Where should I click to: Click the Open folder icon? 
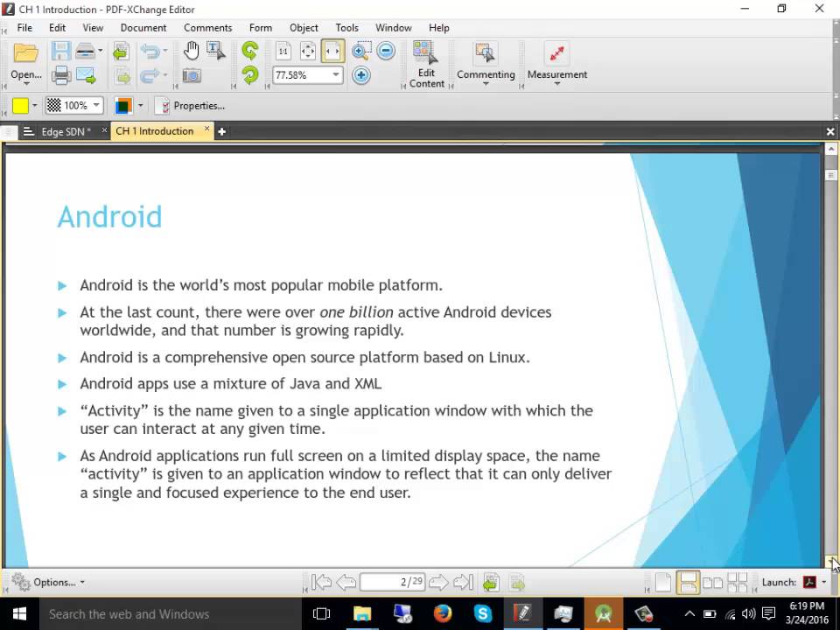tap(25, 53)
